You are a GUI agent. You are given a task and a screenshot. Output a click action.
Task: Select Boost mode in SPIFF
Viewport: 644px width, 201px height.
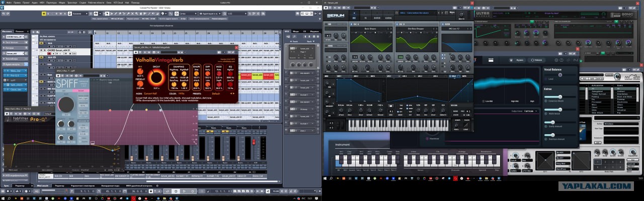point(81,90)
